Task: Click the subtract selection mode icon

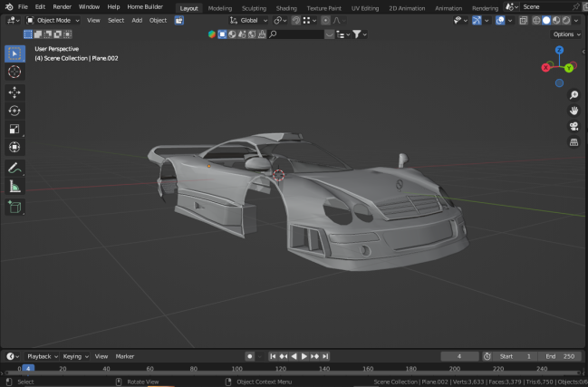Action: coord(48,34)
